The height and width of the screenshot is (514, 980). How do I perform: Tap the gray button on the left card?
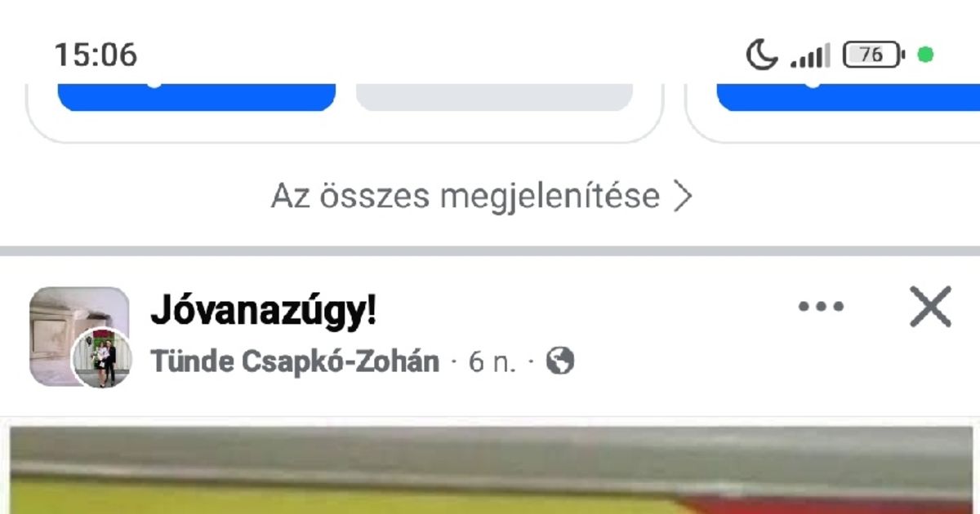point(494,96)
